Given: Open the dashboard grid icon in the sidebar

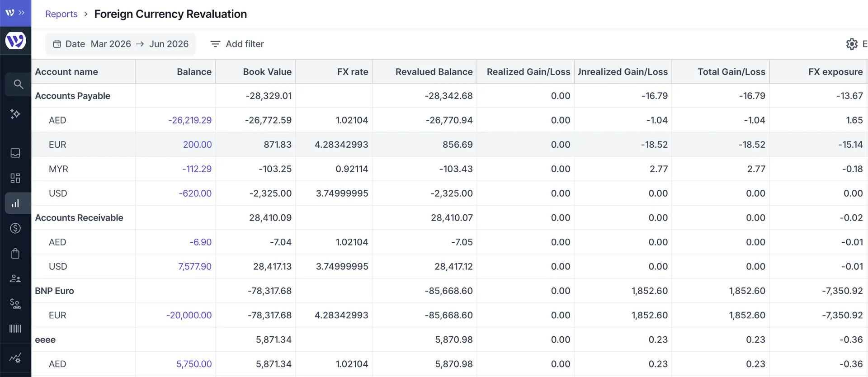Looking at the screenshot, I should (15, 178).
